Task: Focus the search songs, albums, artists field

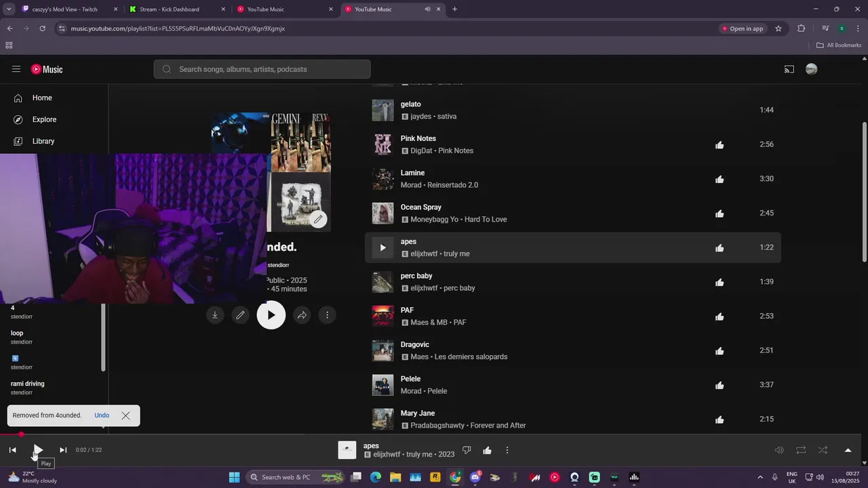Action: [x=262, y=69]
